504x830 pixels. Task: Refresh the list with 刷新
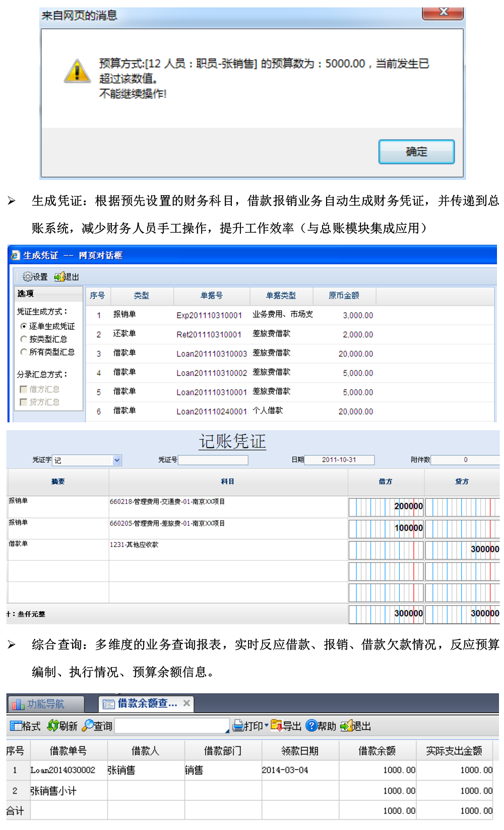(53, 726)
